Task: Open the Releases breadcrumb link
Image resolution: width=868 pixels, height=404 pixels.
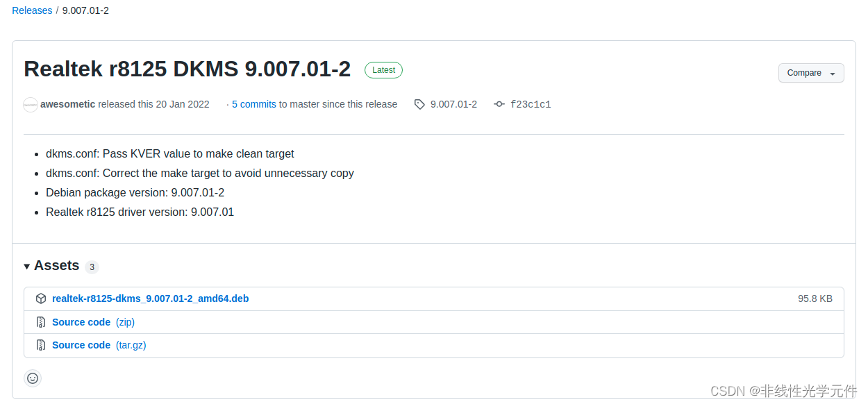Action: coord(32,10)
